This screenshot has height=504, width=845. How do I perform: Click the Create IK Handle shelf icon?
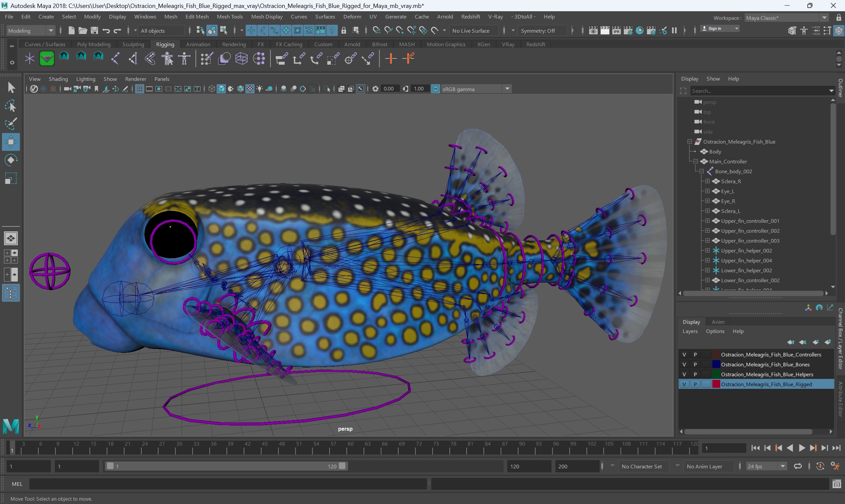tap(133, 59)
